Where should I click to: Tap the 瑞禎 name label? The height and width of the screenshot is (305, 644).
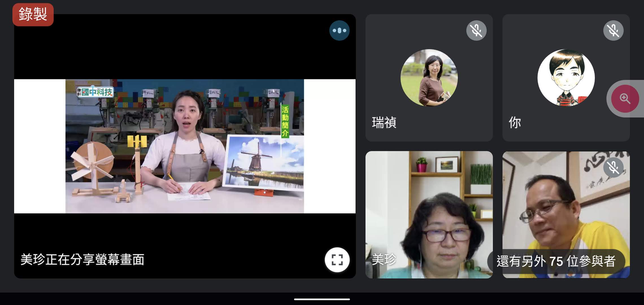click(384, 123)
